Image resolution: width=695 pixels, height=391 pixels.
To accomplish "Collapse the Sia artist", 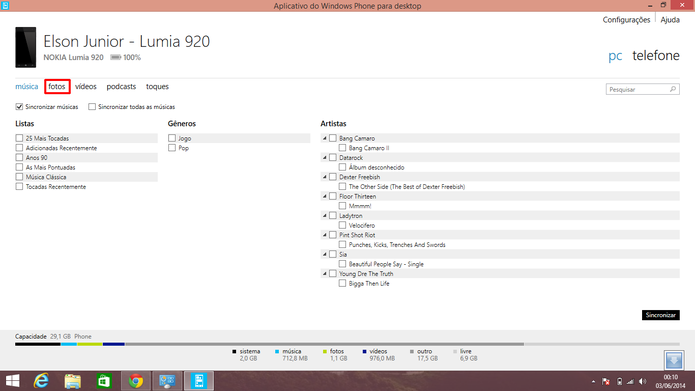I will (x=324, y=254).
